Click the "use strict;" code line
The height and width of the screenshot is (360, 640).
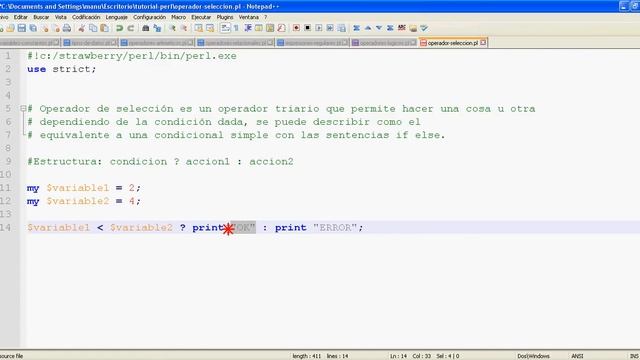pos(62,69)
